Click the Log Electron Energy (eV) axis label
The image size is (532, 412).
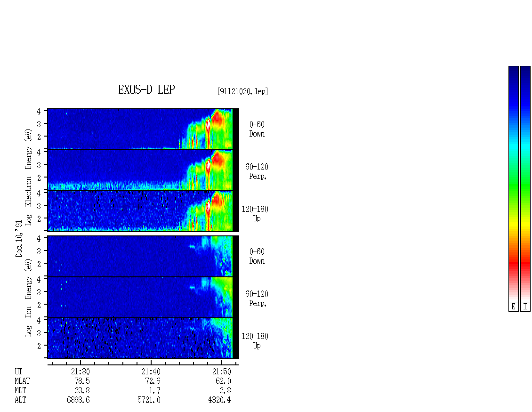coord(28,177)
